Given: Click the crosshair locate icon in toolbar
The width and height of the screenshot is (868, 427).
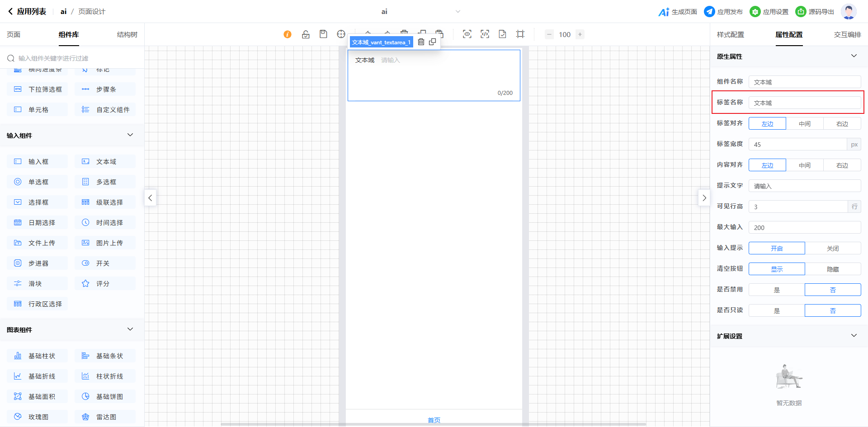Looking at the screenshot, I should [x=341, y=34].
